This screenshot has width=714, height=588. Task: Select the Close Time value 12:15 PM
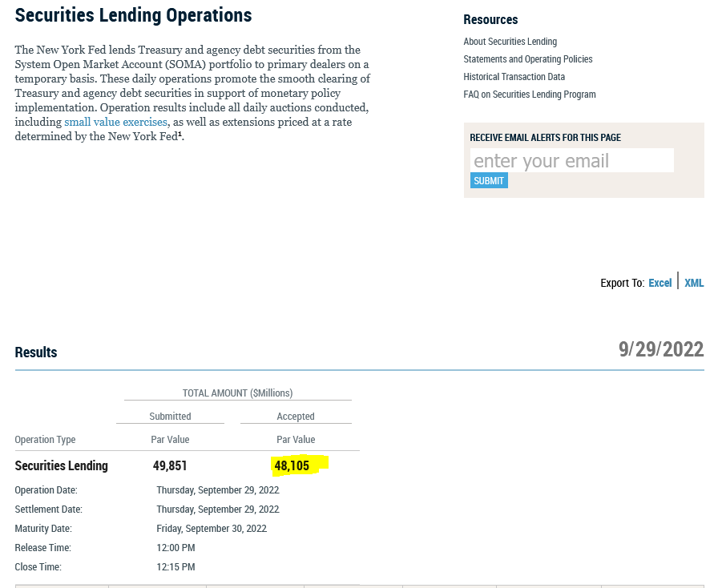pos(175,566)
